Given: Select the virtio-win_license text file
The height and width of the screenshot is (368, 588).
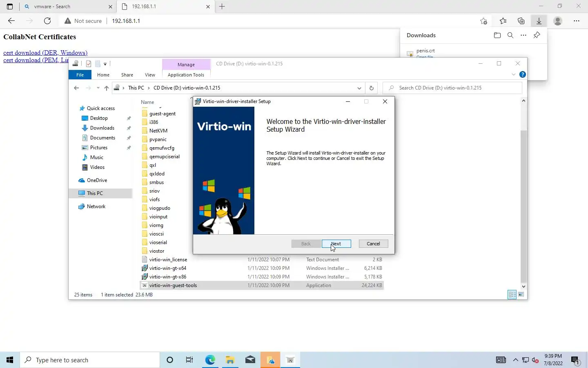Looking at the screenshot, I should coord(168,260).
